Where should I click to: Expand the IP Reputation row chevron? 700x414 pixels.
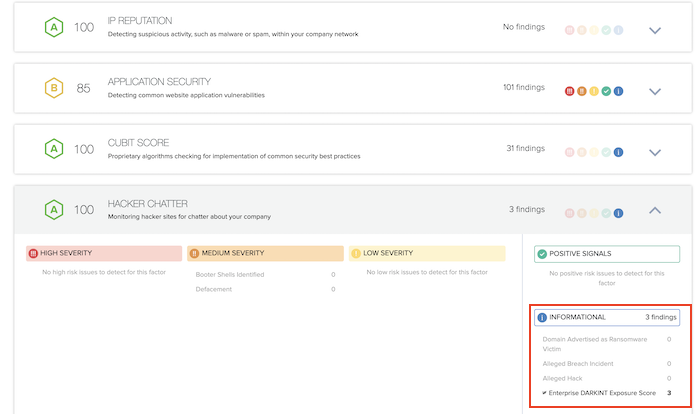(x=654, y=30)
